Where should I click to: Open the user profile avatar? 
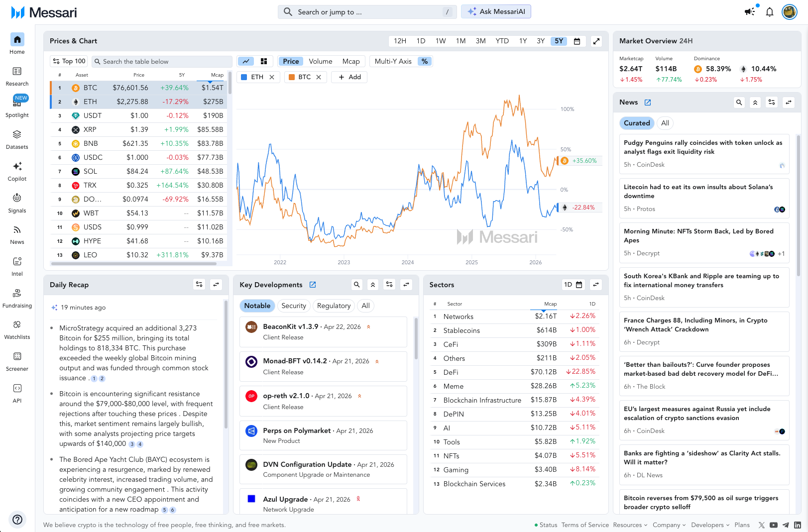(x=790, y=12)
